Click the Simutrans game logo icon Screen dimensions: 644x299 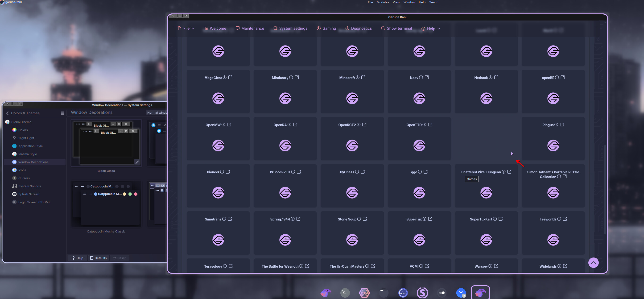[218, 240]
